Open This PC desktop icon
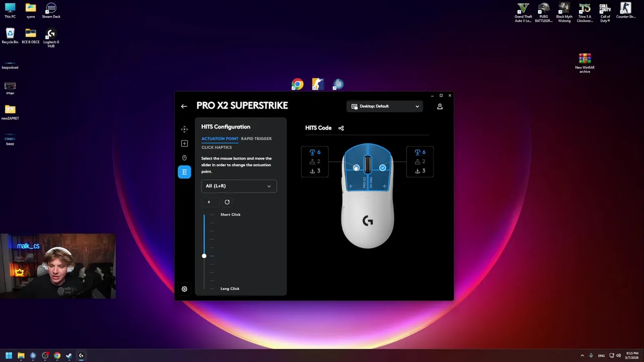The height and width of the screenshot is (362, 644). click(10, 11)
